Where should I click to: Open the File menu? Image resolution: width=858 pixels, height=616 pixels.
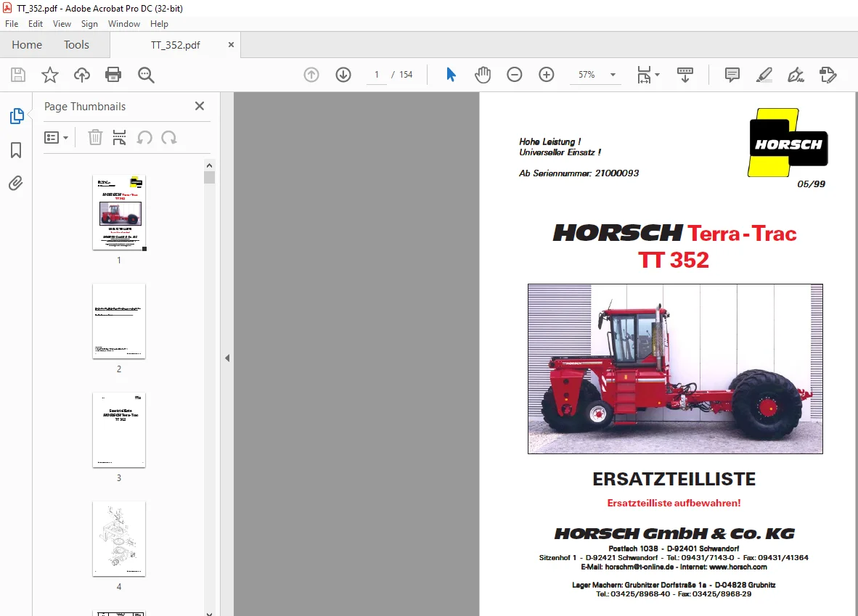(12, 23)
